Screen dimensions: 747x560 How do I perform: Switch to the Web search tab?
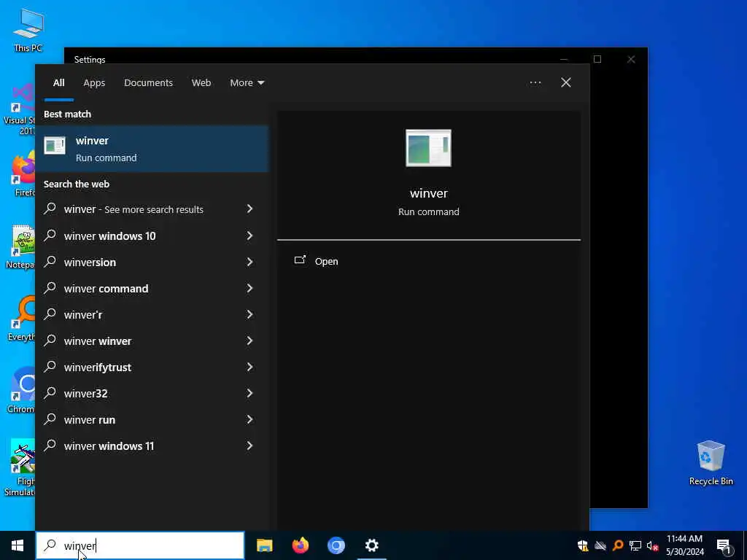201,83
